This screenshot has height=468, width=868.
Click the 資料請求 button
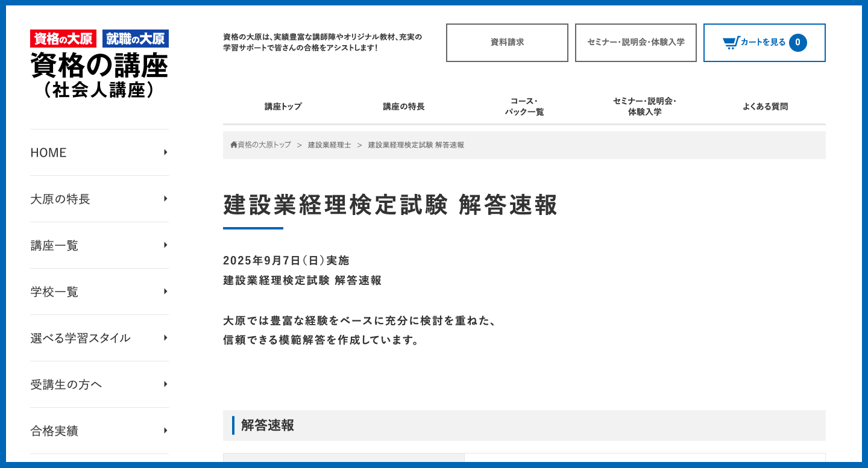[x=507, y=43]
